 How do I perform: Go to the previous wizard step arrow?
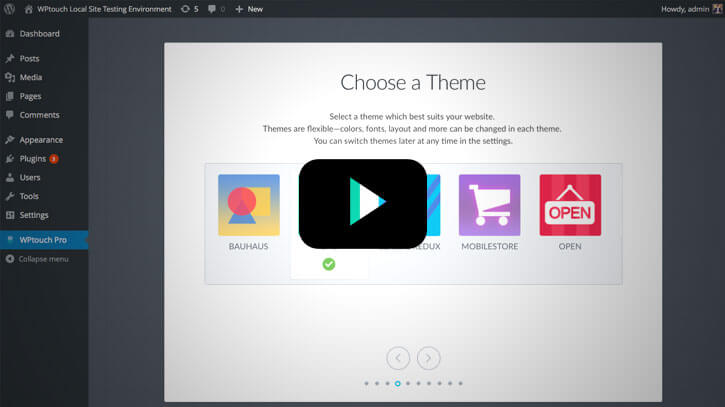[398, 358]
